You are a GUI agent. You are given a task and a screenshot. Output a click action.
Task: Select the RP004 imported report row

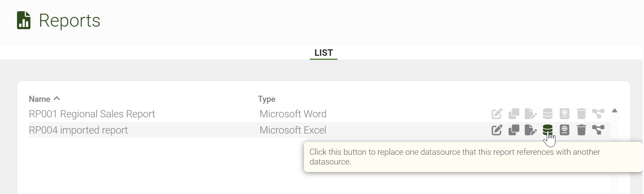(78, 130)
